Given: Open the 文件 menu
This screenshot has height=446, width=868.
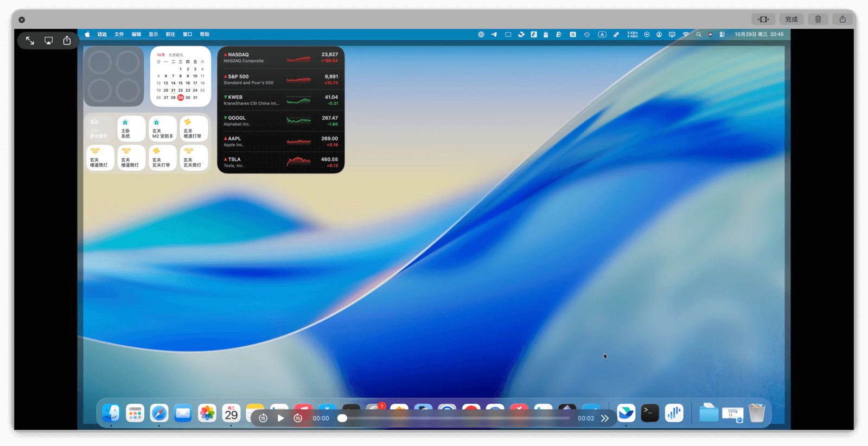Looking at the screenshot, I should tap(119, 34).
